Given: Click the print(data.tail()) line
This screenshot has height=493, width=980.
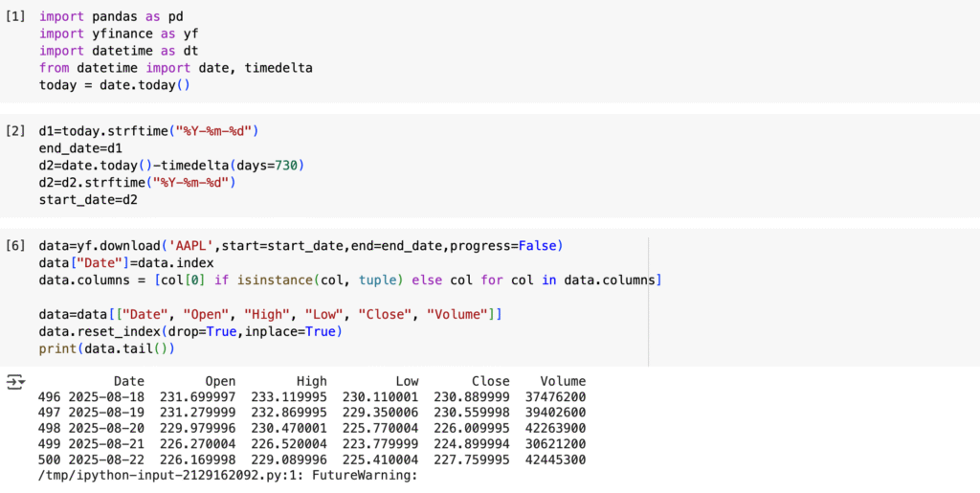Looking at the screenshot, I should (107, 348).
